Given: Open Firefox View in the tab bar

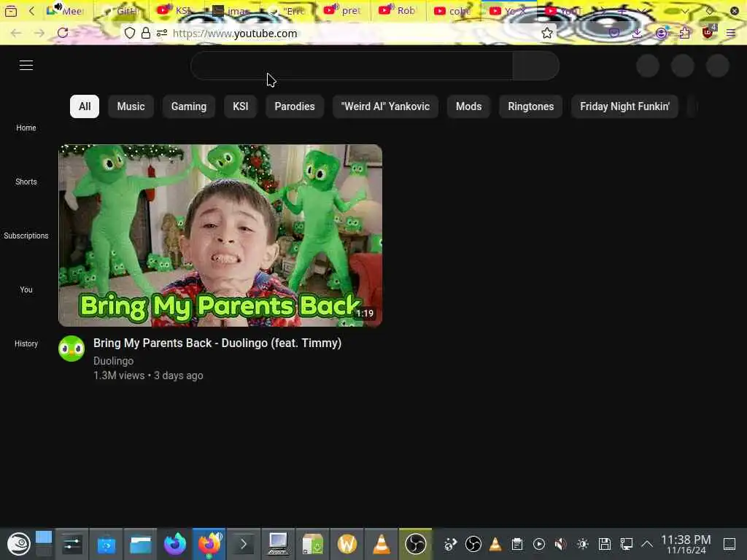Looking at the screenshot, I should (10, 10).
